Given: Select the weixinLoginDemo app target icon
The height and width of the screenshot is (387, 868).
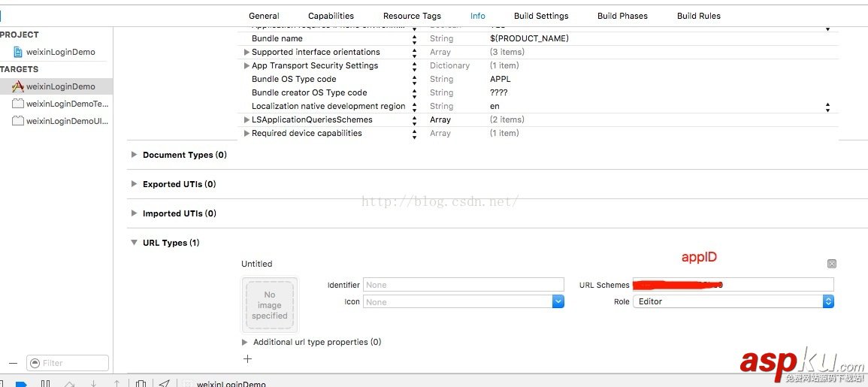Looking at the screenshot, I should pyautogui.click(x=18, y=86).
